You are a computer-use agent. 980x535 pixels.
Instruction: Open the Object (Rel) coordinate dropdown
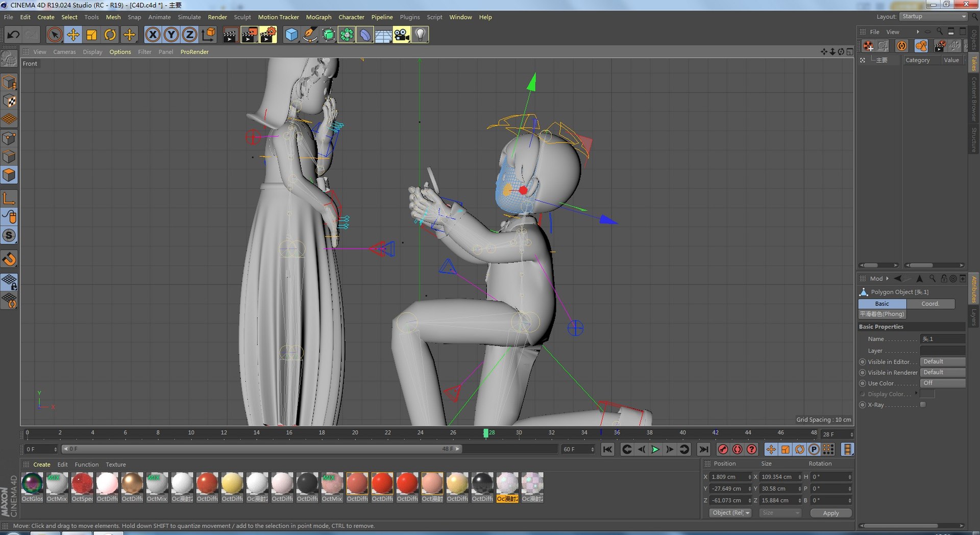(730, 513)
